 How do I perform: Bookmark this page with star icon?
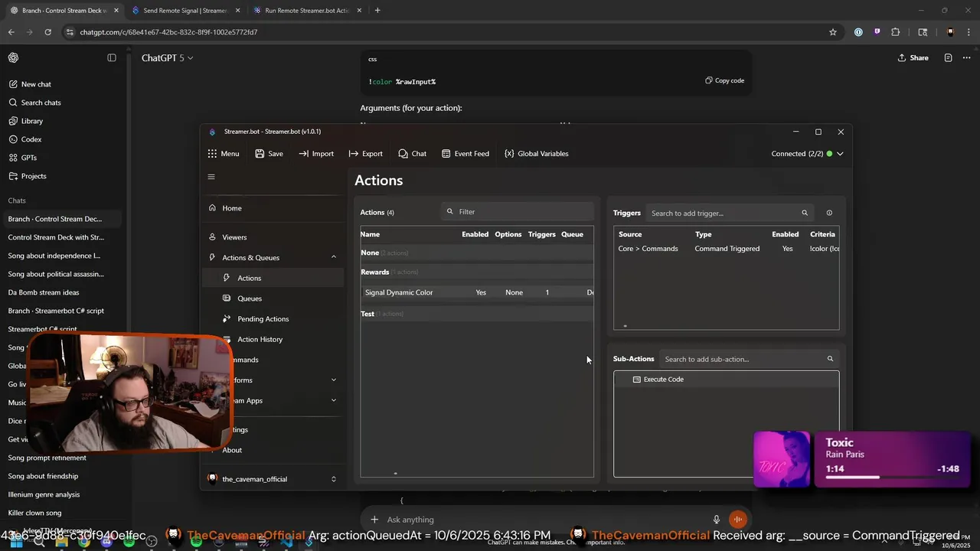click(833, 32)
